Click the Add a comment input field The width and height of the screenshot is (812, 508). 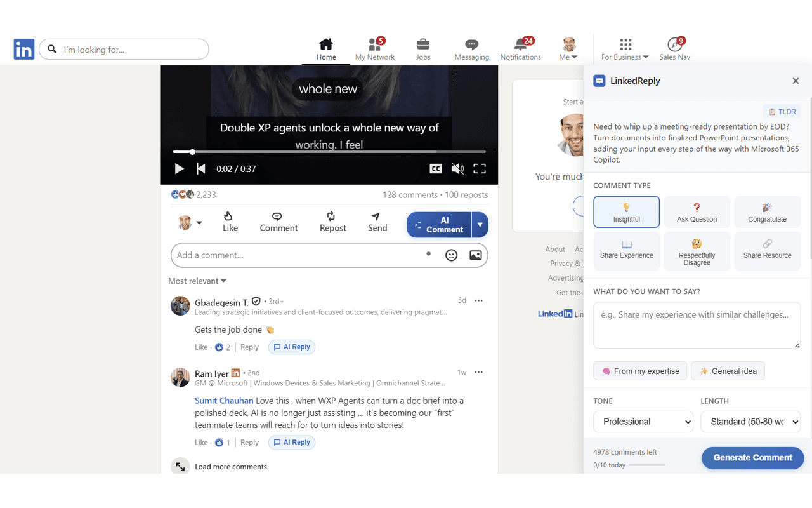(285, 255)
